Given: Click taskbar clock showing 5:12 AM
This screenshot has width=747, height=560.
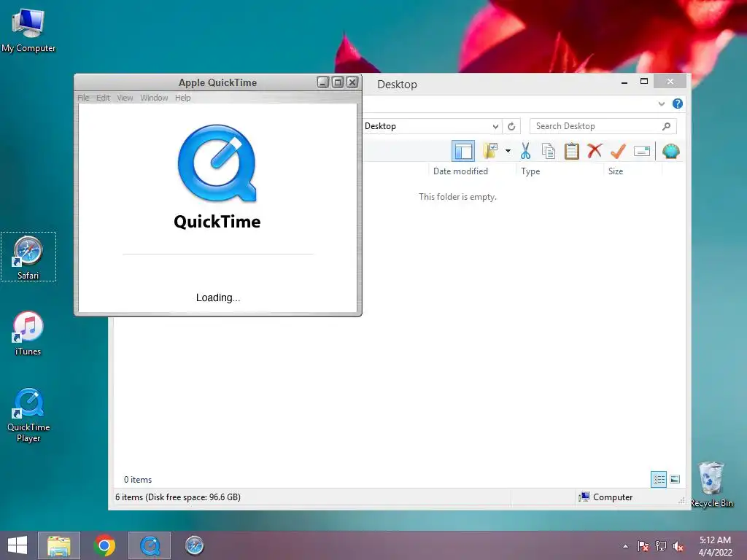Looking at the screenshot, I should point(715,546).
